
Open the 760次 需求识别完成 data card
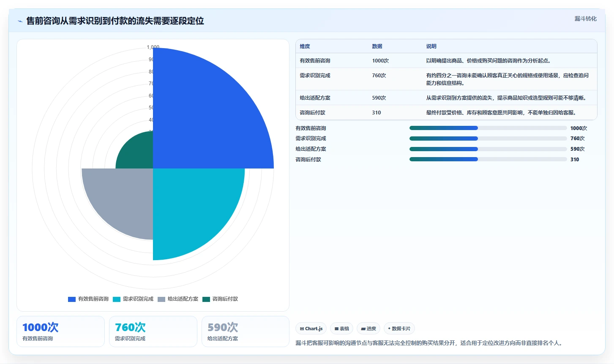pyautogui.click(x=153, y=331)
